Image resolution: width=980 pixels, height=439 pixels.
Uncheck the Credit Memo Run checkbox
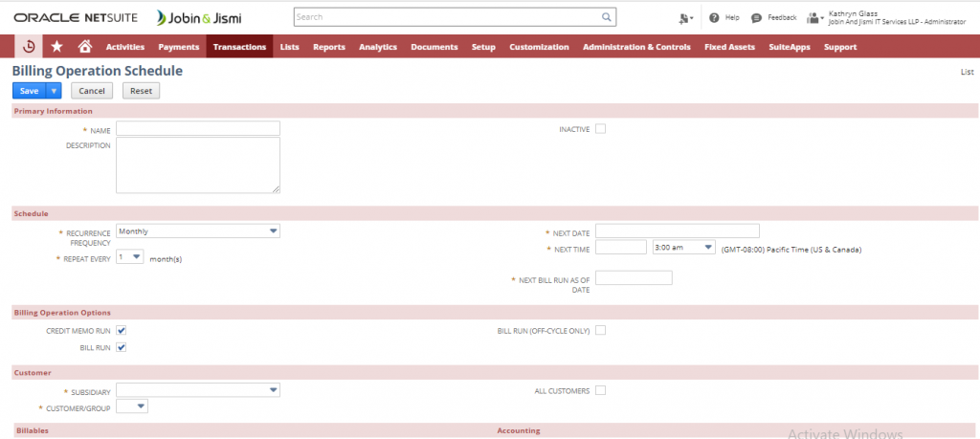click(122, 330)
